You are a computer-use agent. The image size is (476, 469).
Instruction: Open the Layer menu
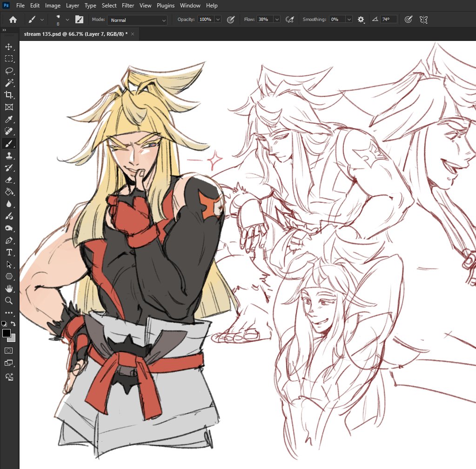tap(73, 6)
